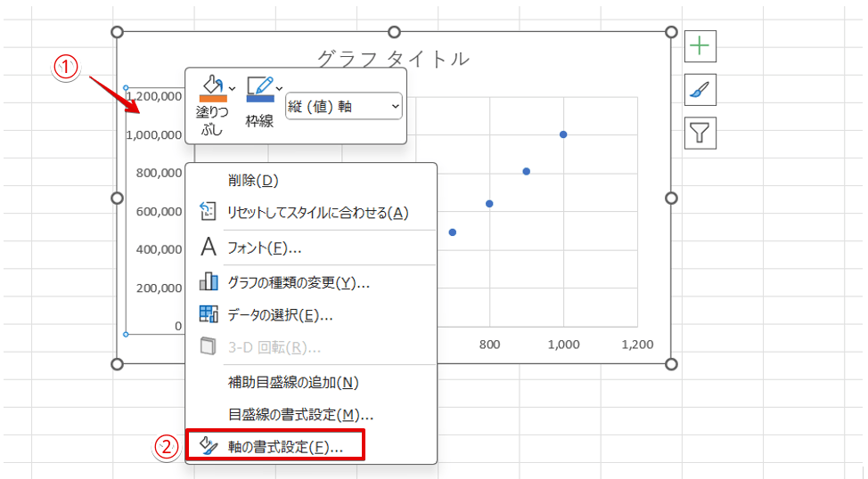Screen dimensions: 868x479
Task: Open Chart Styles brush icon
Action: coord(700,90)
